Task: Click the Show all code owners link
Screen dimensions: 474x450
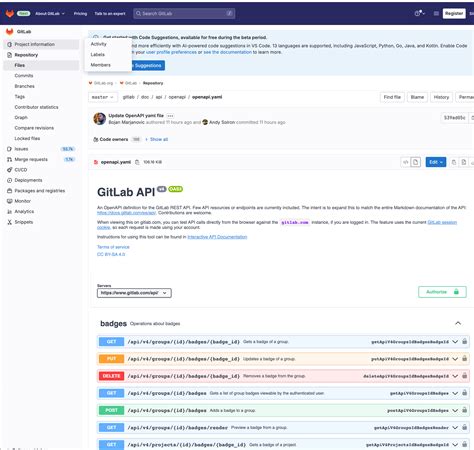Action: [159, 139]
